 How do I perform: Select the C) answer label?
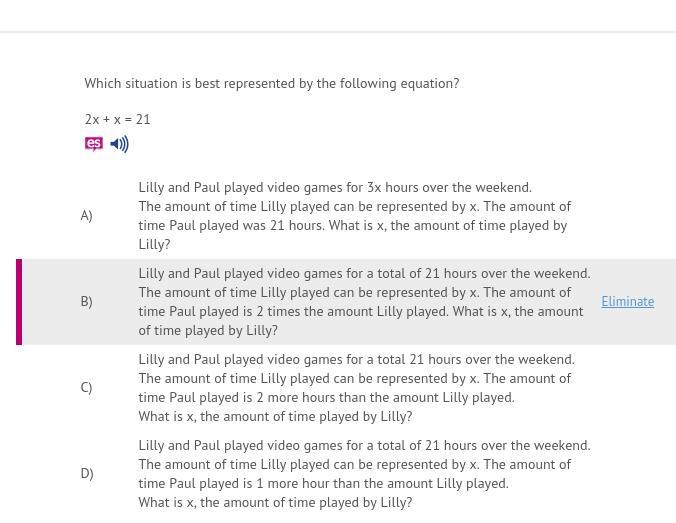pyautogui.click(x=86, y=388)
